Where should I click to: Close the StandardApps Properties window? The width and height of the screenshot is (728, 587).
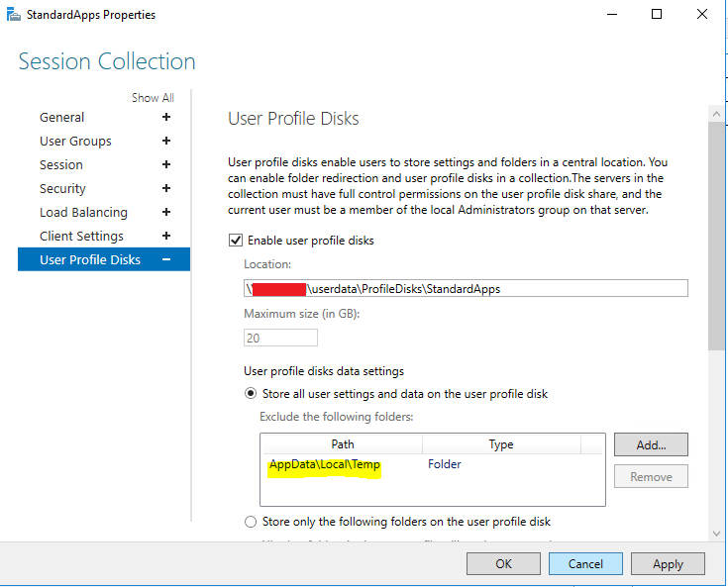point(702,15)
